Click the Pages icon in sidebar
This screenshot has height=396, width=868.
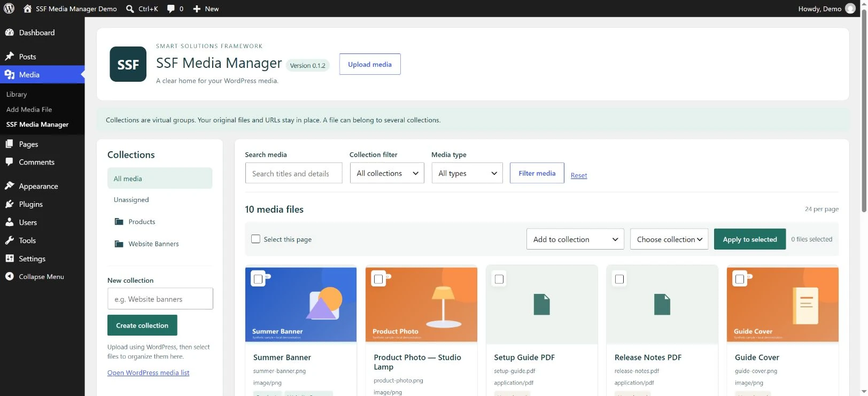coord(9,144)
